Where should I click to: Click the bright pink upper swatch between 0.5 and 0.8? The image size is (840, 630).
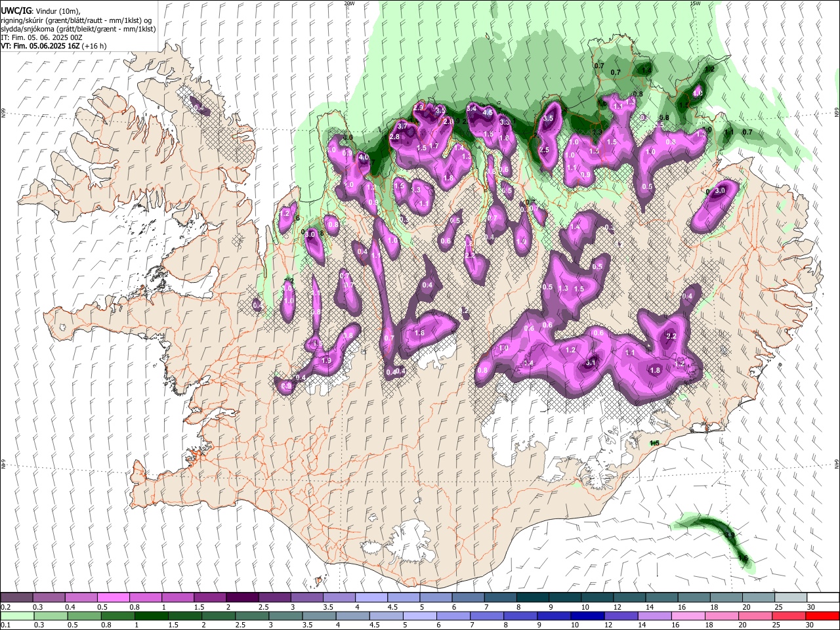[114, 598]
